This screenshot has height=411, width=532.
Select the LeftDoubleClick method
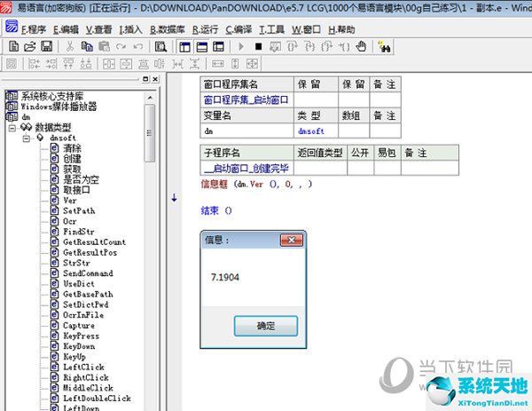pyautogui.click(x=97, y=399)
